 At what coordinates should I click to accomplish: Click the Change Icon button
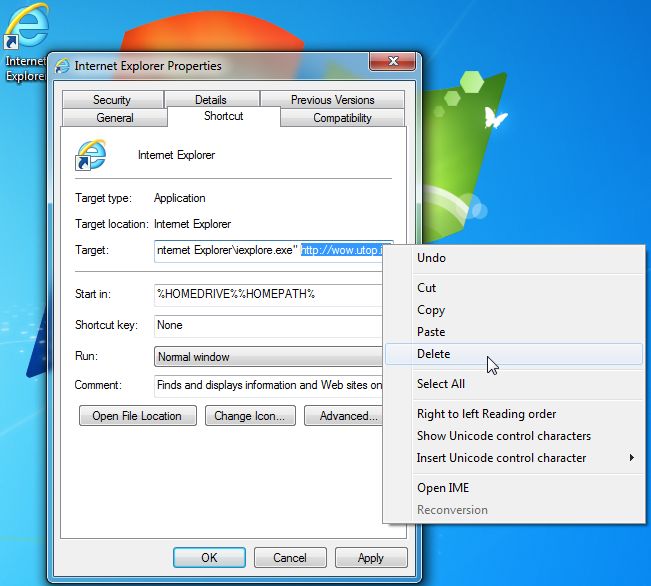[250, 416]
